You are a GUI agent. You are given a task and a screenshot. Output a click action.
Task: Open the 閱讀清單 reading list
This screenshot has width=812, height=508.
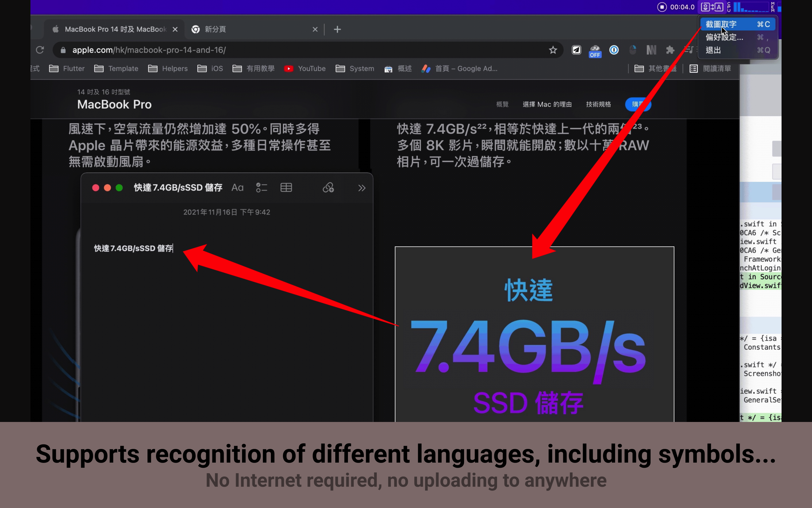pos(710,69)
